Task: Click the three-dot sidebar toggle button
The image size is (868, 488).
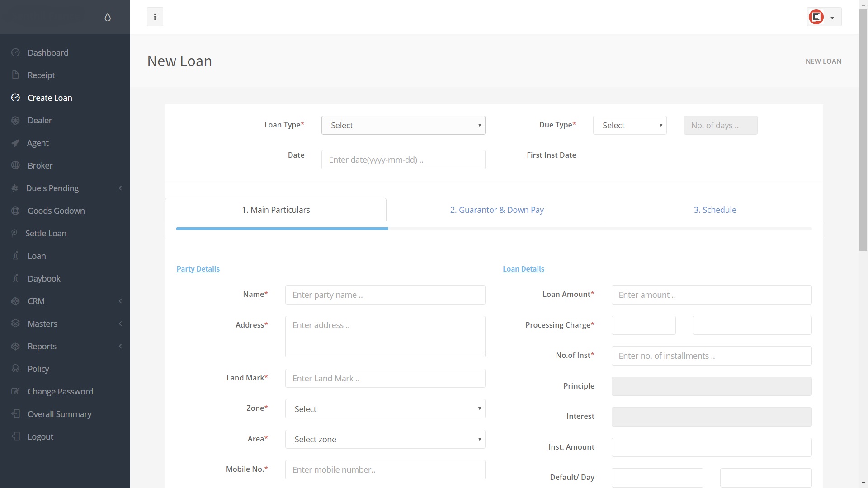Action: click(155, 17)
